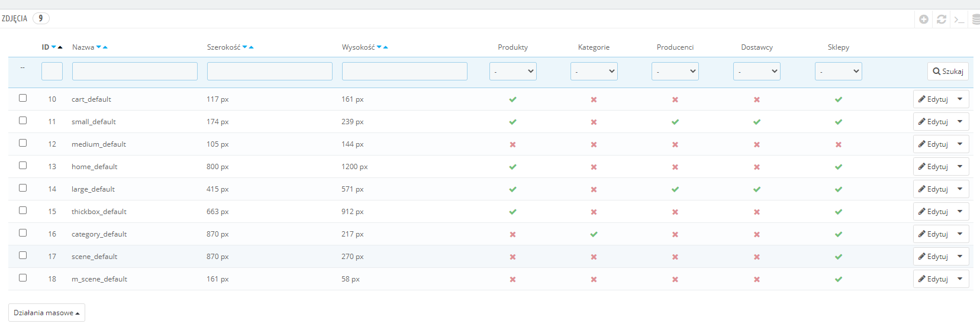The width and height of the screenshot is (980, 330).
Task: Open Działania masowe bulk actions menu
Action: point(47,313)
